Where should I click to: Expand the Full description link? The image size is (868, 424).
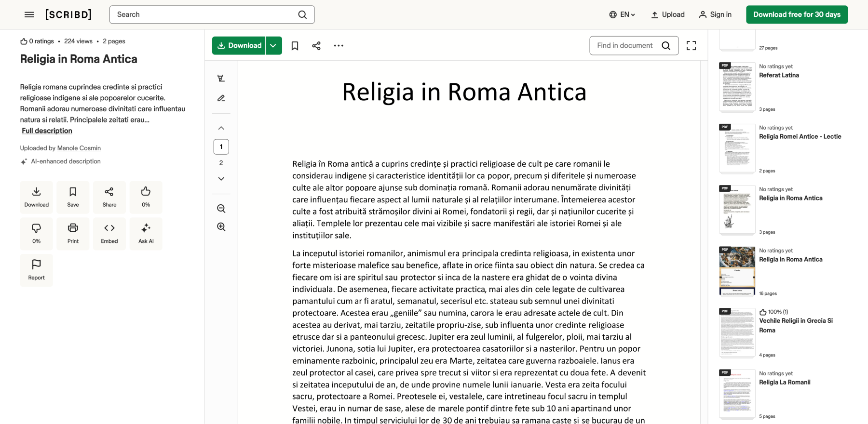coord(47,131)
